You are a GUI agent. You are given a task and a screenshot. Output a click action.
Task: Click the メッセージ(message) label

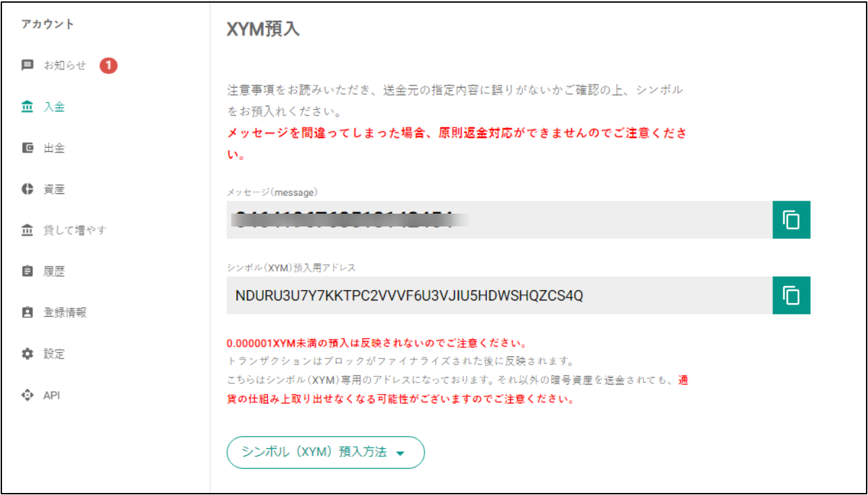coord(272,193)
